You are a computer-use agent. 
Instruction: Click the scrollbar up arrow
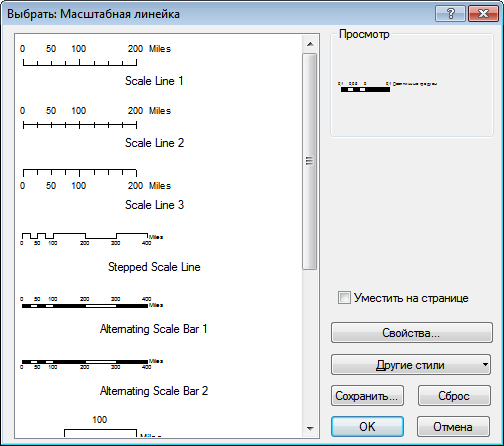tap(310, 44)
